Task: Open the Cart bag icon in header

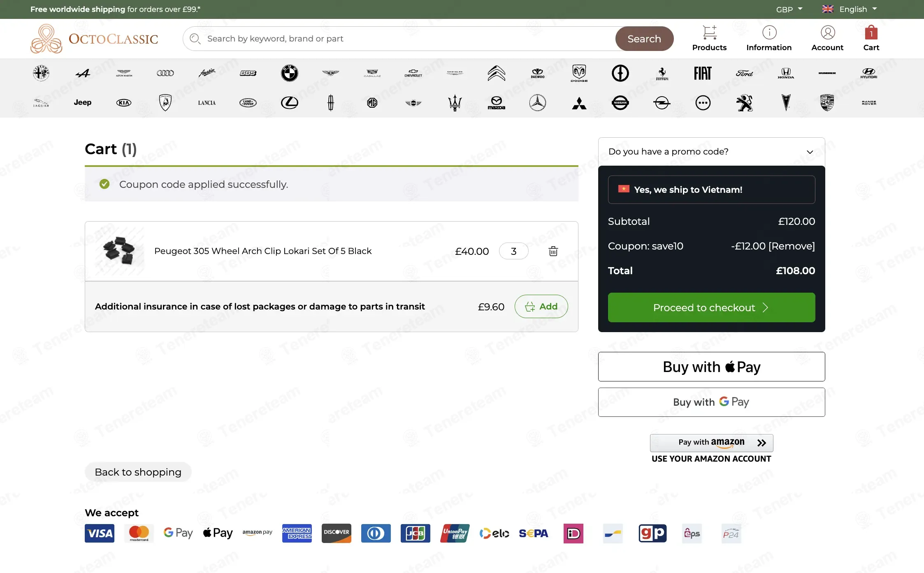Action: (871, 33)
